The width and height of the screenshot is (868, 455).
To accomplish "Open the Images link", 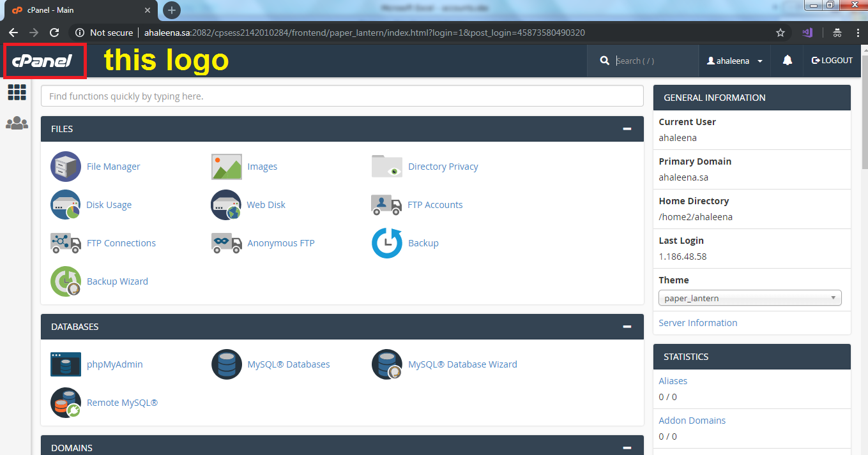I will [263, 167].
